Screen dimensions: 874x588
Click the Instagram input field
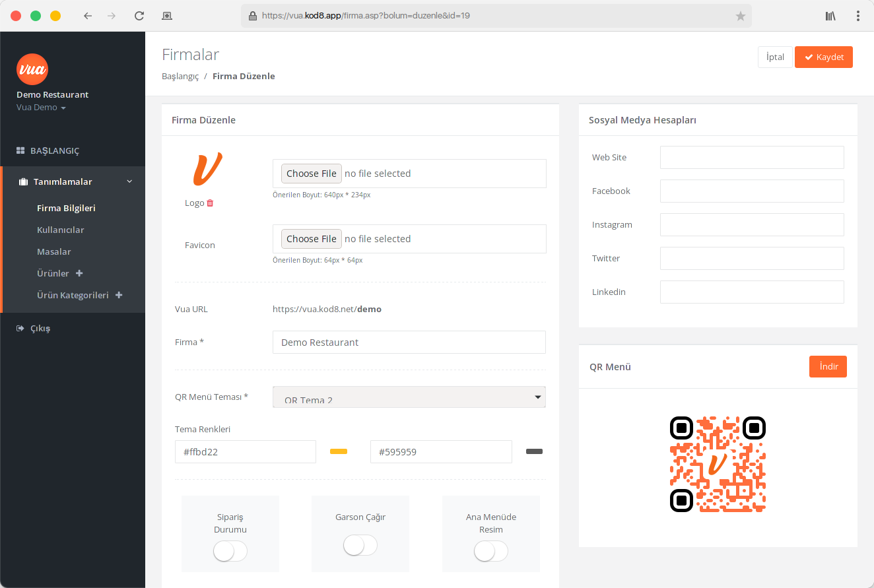(x=752, y=225)
